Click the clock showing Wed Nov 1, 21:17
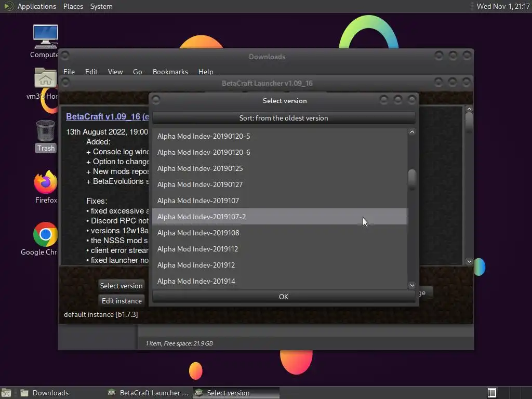Image resolution: width=532 pixels, height=399 pixels. (503, 6)
